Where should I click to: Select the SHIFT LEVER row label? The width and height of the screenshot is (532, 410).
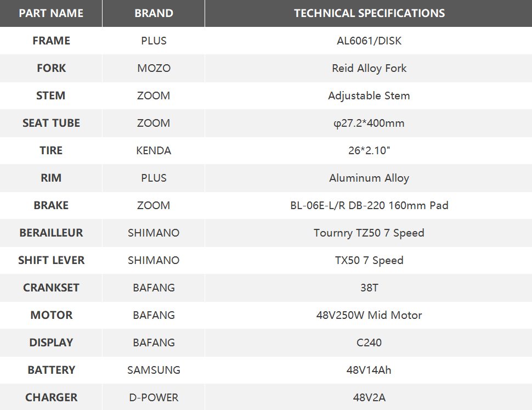pyautogui.click(x=51, y=260)
